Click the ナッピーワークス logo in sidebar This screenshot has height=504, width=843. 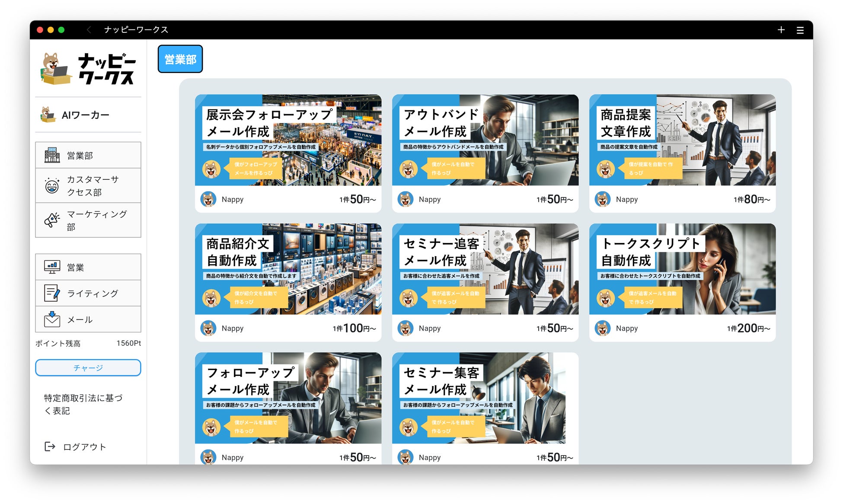(x=88, y=69)
